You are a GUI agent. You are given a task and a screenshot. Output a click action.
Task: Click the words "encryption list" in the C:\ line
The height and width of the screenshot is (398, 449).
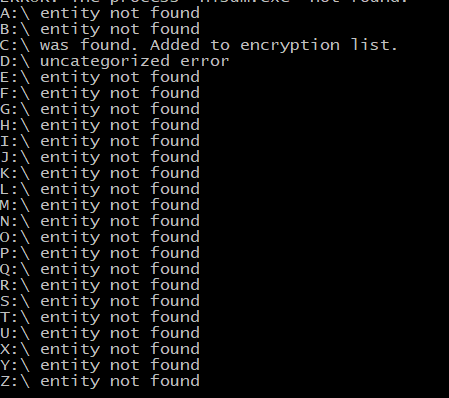click(319, 46)
